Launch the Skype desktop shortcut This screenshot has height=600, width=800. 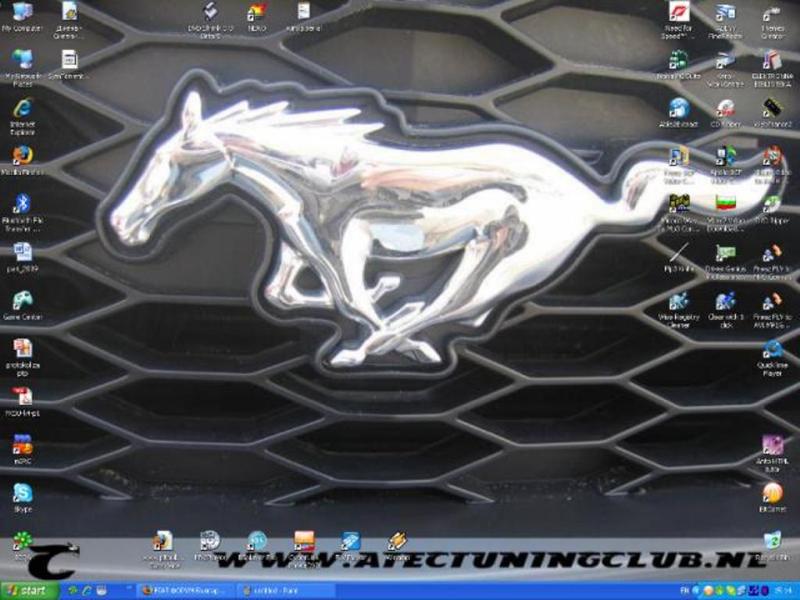coord(21,493)
